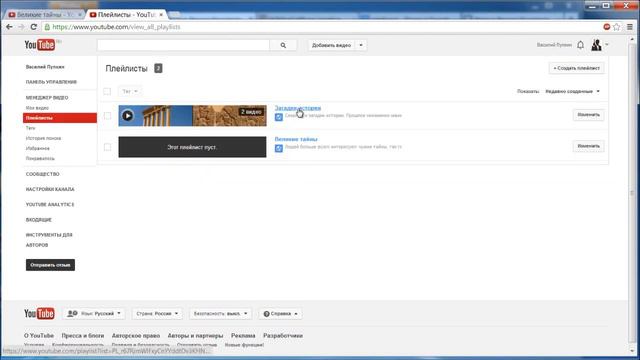Screen dimensions: 640x360
Task: Click the search magnifier button
Action: point(283,45)
